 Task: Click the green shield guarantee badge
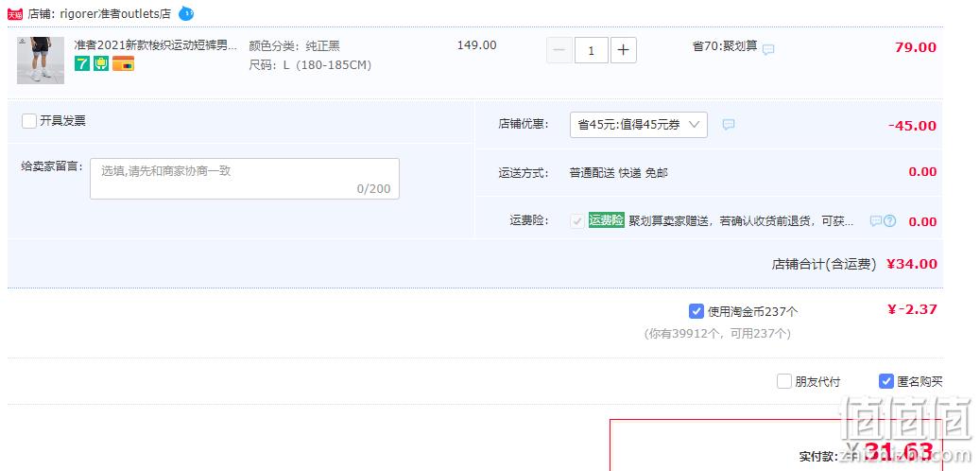pyautogui.click(x=101, y=63)
